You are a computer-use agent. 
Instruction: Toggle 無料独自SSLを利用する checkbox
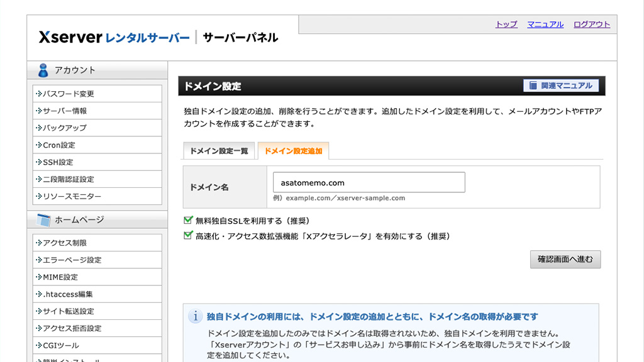click(x=188, y=220)
